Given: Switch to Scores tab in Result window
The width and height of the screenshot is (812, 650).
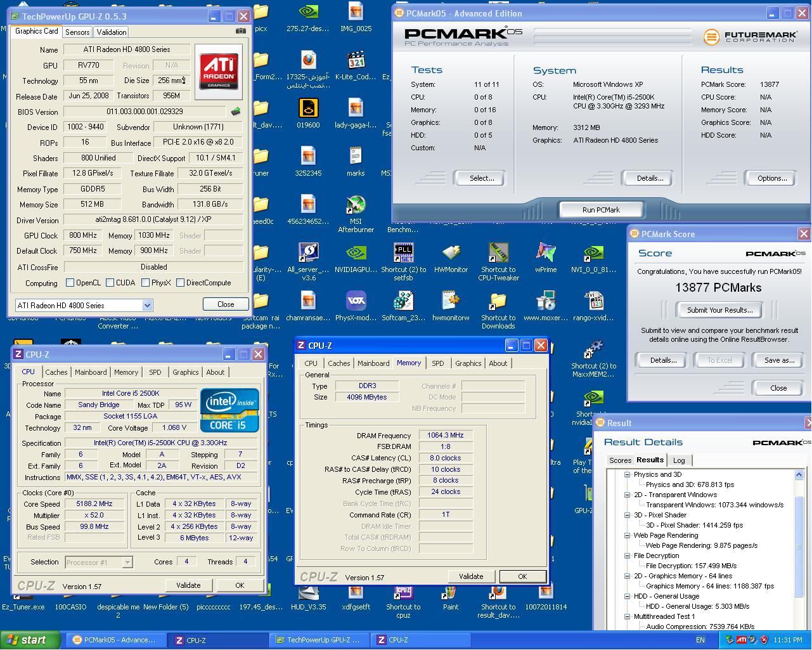Looking at the screenshot, I should [620, 460].
